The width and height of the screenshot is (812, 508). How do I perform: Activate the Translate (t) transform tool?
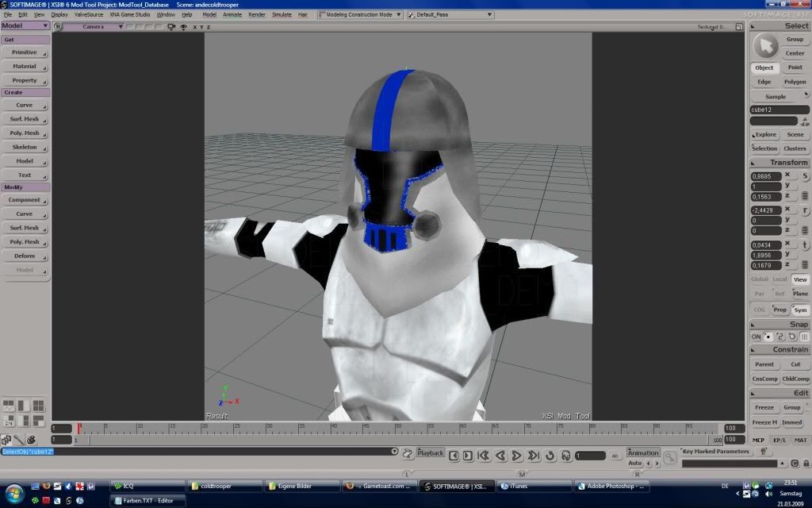pyautogui.click(x=806, y=245)
